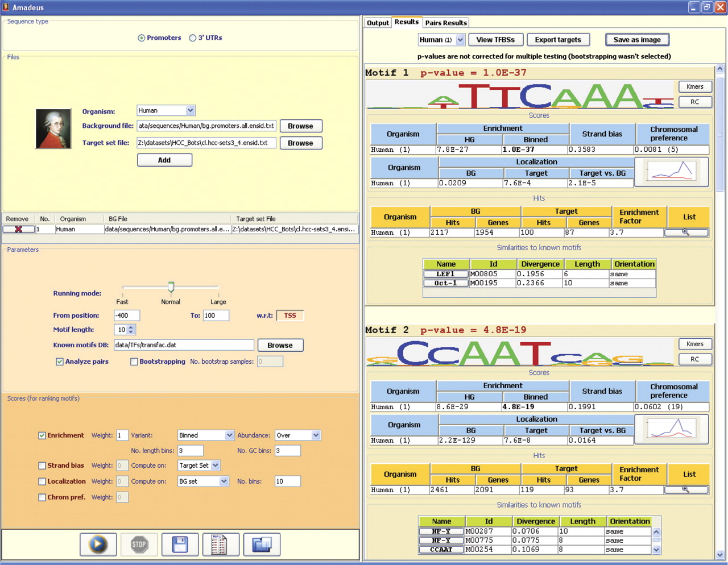Expand the Variant dropdown showing Binned
The width and height of the screenshot is (728, 565).
click(x=205, y=435)
